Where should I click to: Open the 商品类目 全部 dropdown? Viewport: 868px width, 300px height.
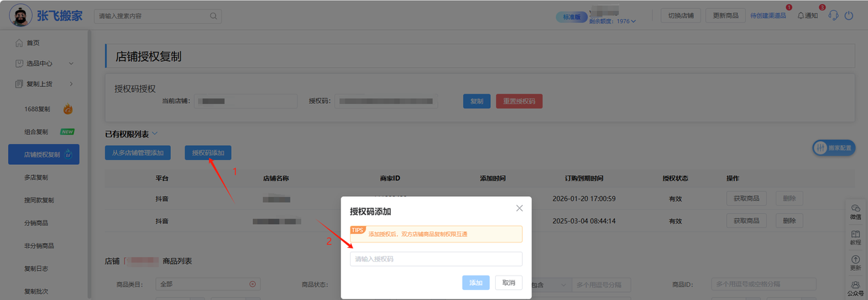(208, 284)
